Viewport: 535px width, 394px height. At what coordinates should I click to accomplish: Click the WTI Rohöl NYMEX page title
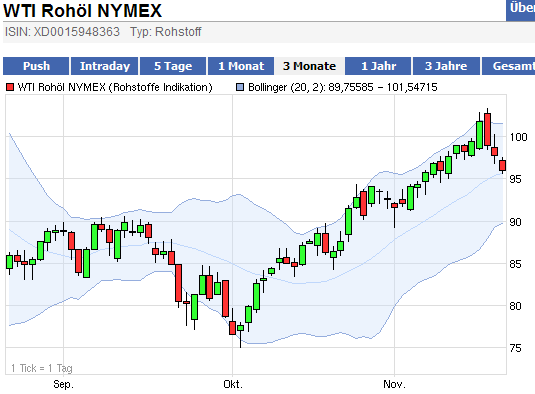(82, 10)
